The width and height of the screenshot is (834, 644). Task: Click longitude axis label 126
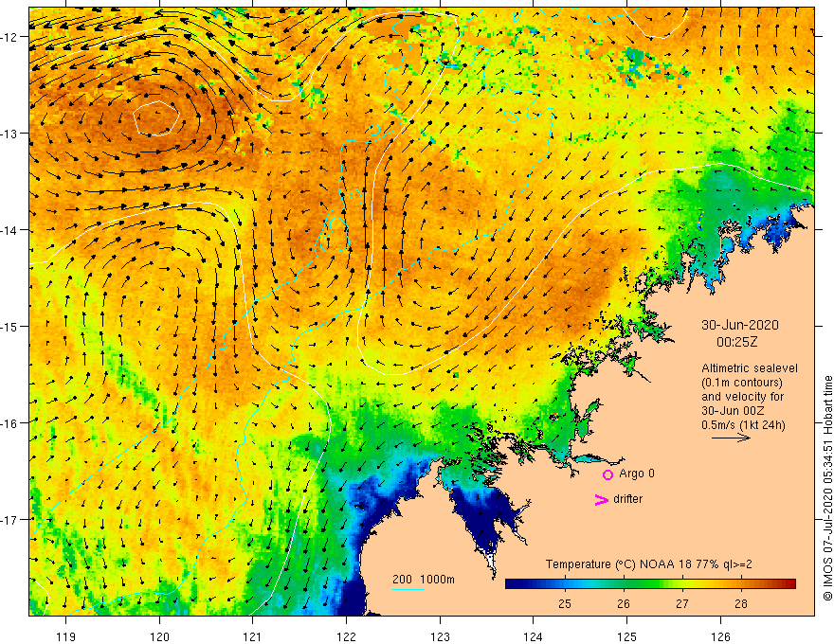(x=720, y=636)
